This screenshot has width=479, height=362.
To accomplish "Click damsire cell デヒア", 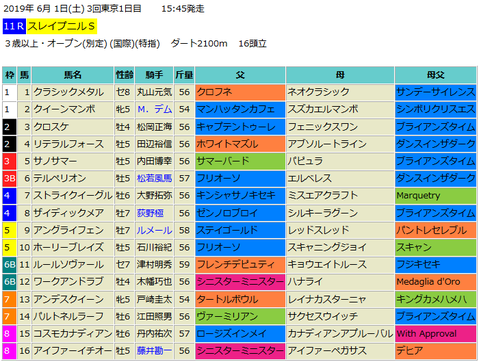I will [436, 350].
